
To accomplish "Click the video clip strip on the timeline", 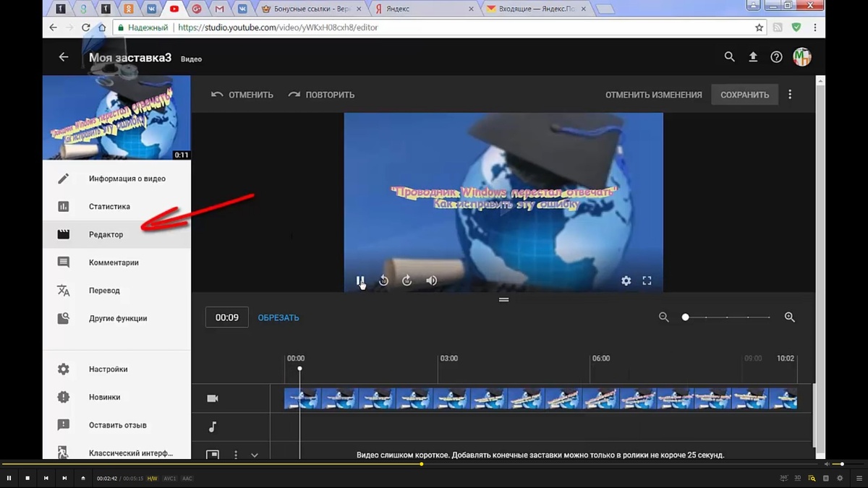I will pos(540,398).
